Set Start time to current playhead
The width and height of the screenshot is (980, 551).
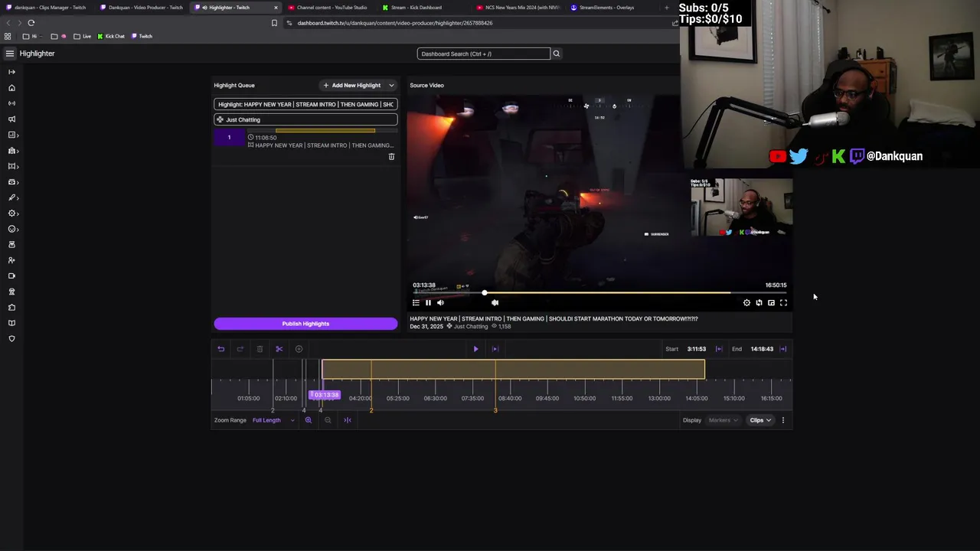click(x=718, y=349)
